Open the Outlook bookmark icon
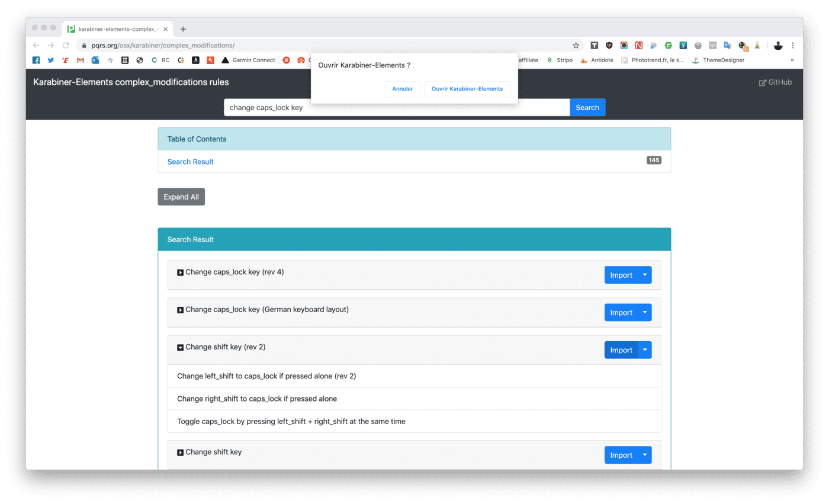 click(95, 60)
